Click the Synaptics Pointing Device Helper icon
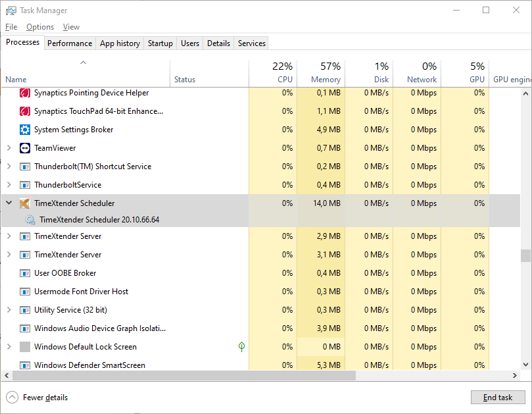532x414 pixels. [x=25, y=93]
